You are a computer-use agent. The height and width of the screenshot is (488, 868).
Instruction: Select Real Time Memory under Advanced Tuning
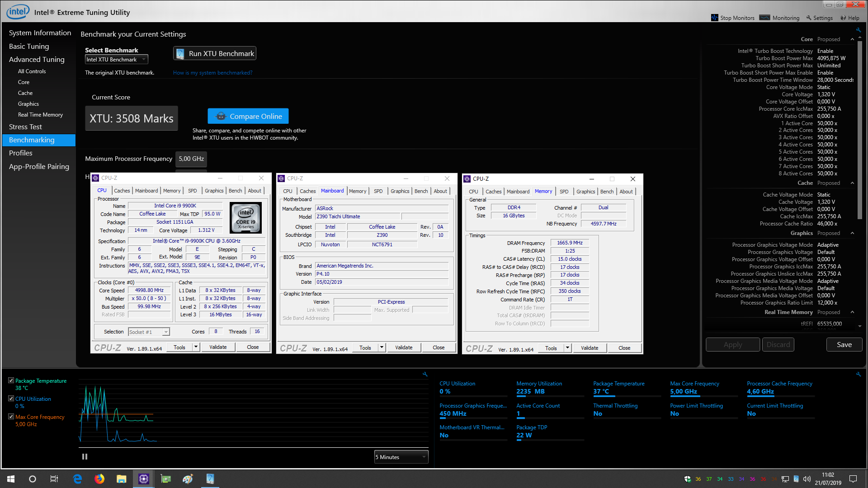click(x=40, y=115)
